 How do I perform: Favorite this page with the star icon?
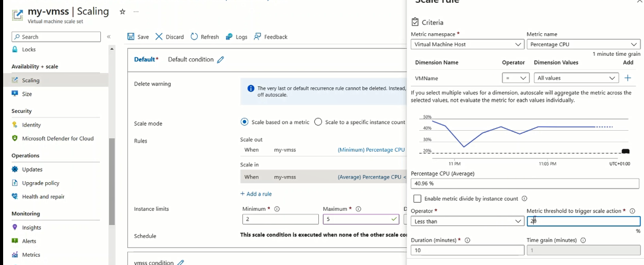click(x=122, y=11)
